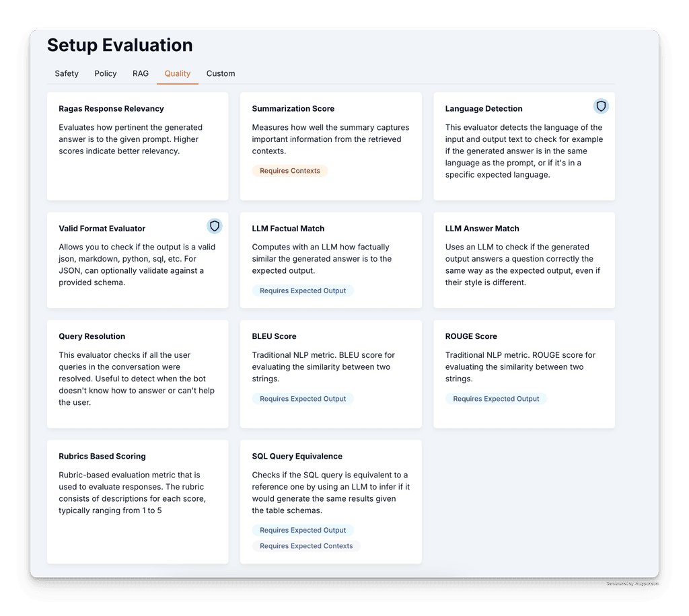Choose the Summarization Score evaluator card
The image size is (689, 616).
point(331,146)
